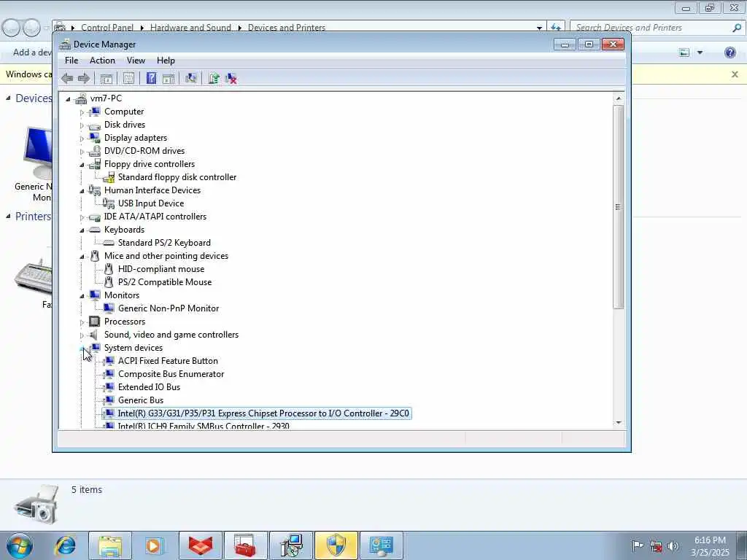The height and width of the screenshot is (560, 747).
Task: Click the Device Manager scrollbar up arrow
Action: pos(619,98)
